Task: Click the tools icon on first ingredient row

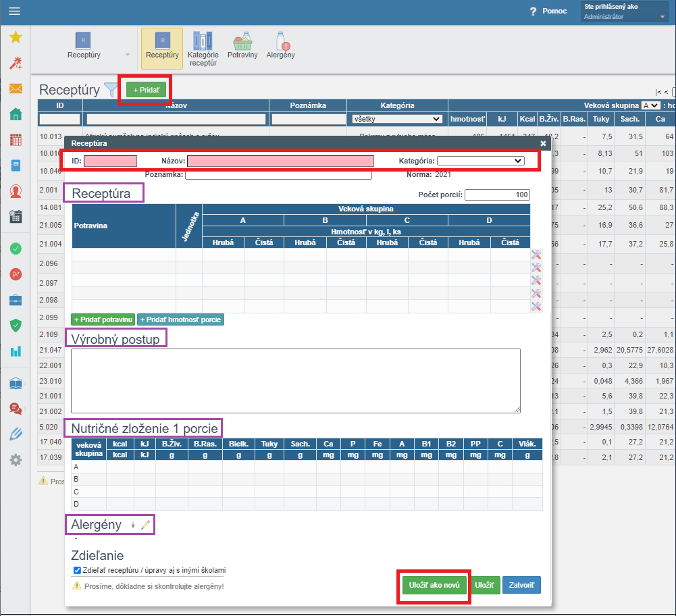Action: pos(536,255)
